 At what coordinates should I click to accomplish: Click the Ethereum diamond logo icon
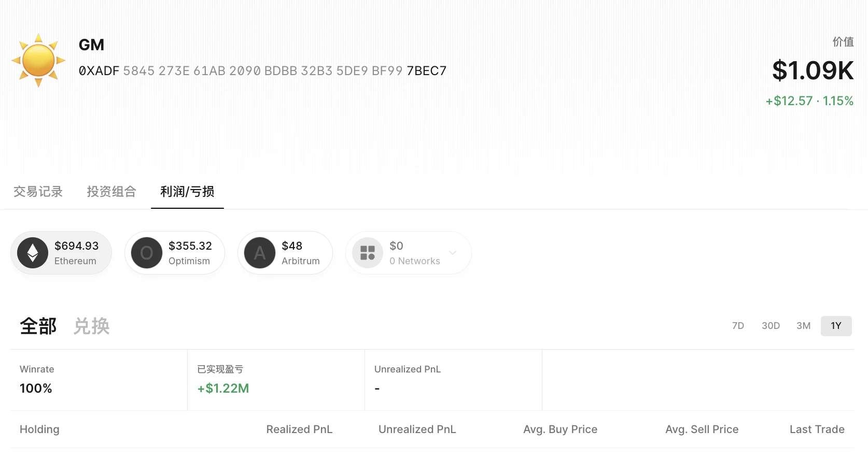33,253
